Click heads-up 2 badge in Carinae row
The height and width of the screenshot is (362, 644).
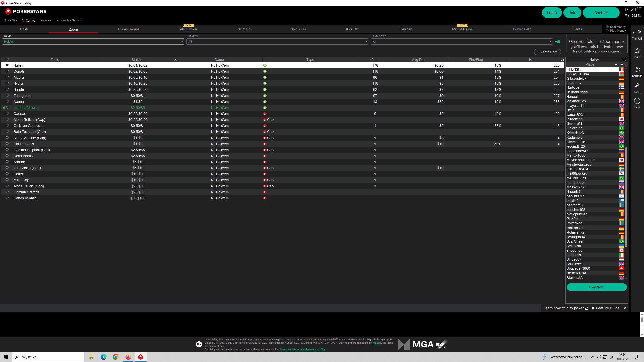pyautogui.click(x=265, y=114)
